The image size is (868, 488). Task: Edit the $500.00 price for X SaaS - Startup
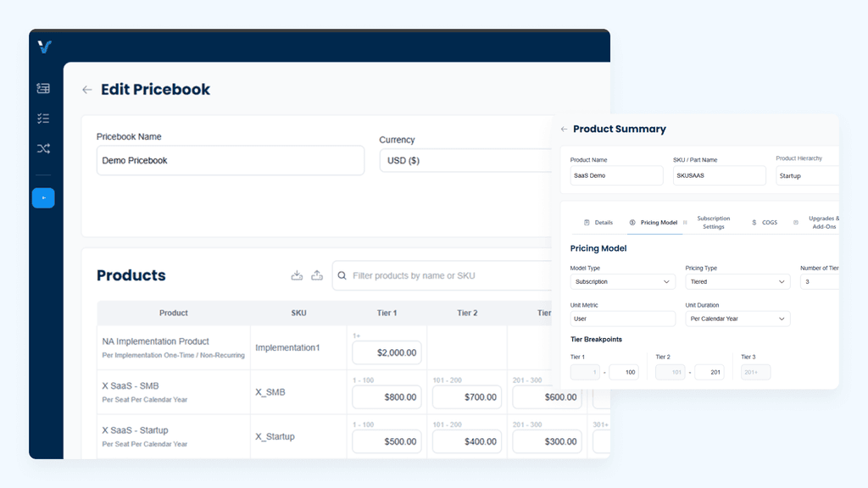pos(387,441)
